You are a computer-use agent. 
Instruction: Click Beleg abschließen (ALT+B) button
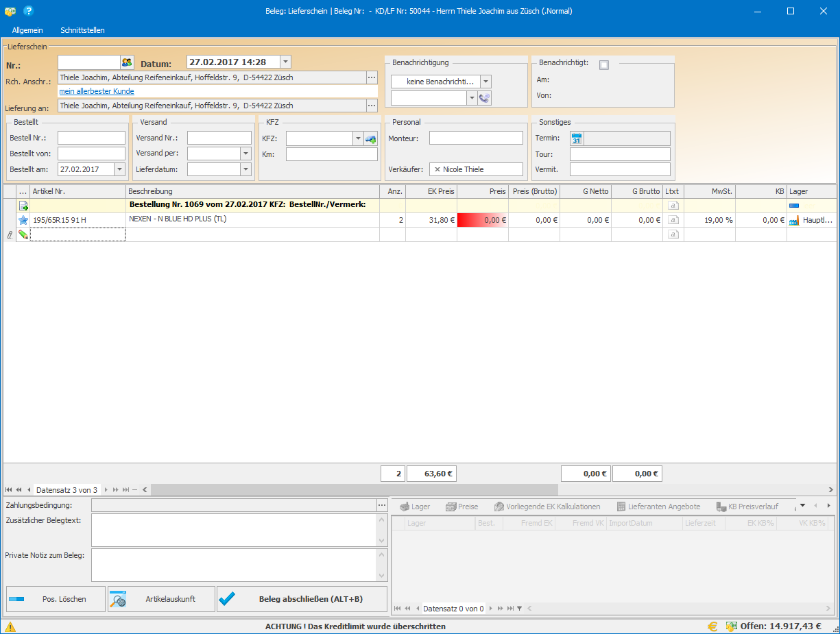pos(302,599)
